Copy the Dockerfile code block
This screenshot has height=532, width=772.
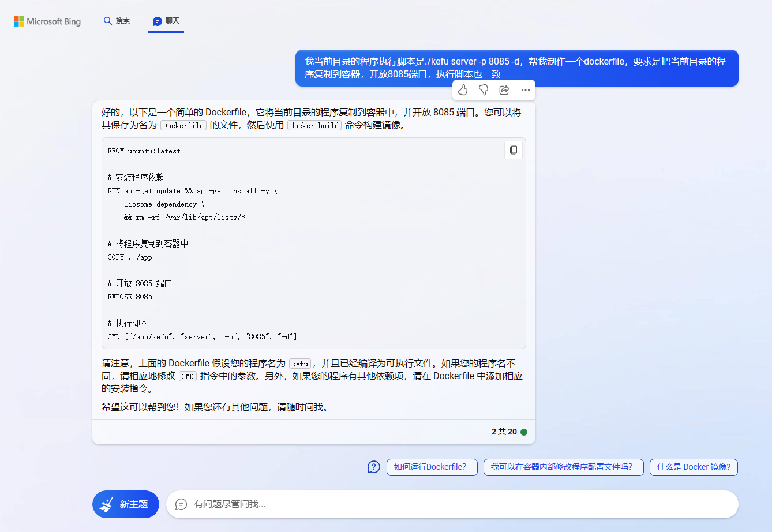click(x=514, y=150)
